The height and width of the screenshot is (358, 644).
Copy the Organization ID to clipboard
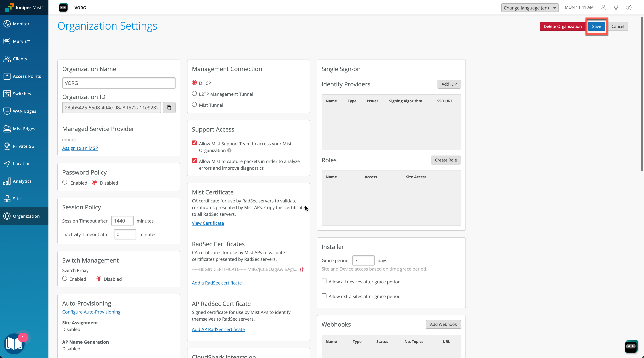[x=169, y=108]
